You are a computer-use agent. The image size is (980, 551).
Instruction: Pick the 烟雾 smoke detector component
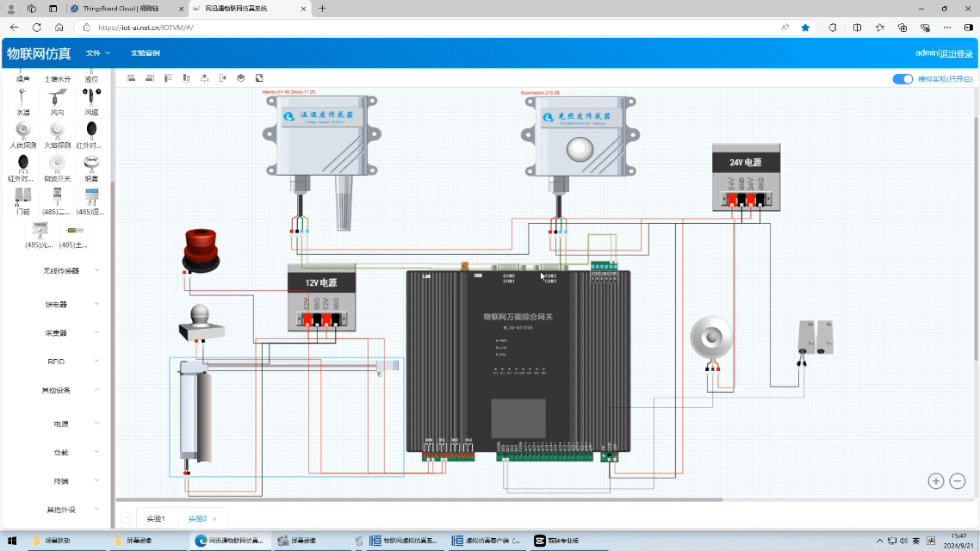click(x=91, y=165)
